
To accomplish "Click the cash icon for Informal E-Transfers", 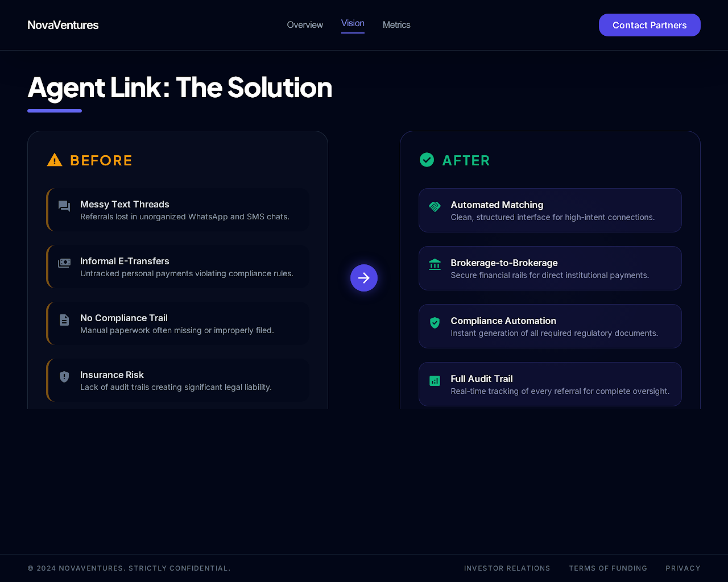I will 64,263.
